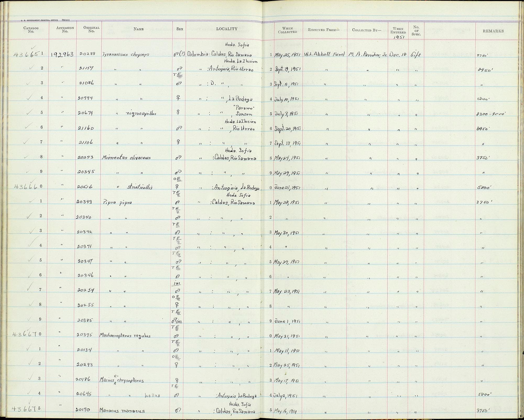
Task: Select the 'Collected By—' column header
Action: [367, 30]
